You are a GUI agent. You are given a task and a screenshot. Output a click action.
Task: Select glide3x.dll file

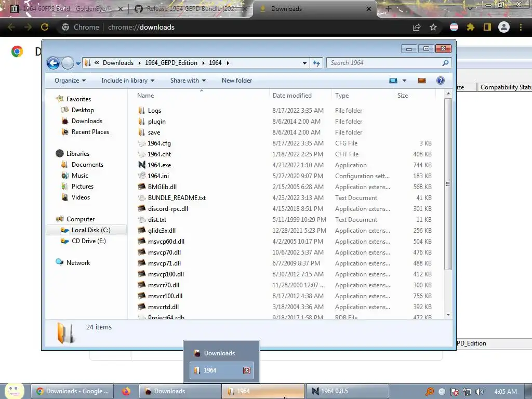click(x=162, y=230)
